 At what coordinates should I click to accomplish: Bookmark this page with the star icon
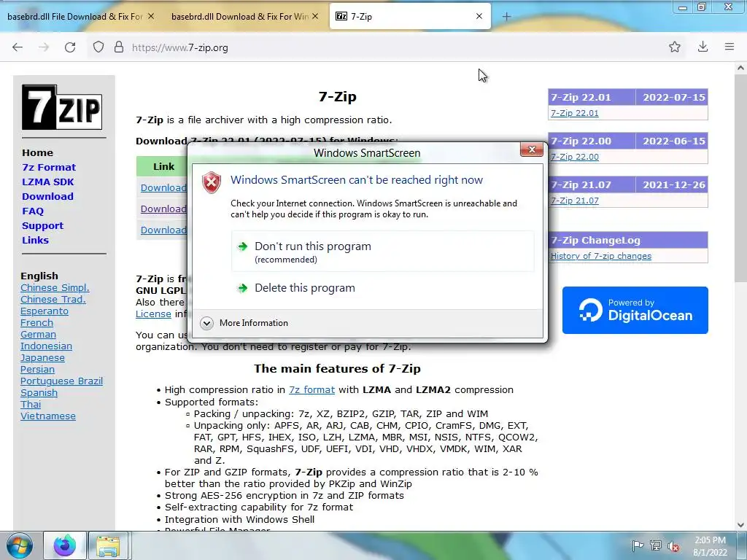point(674,47)
